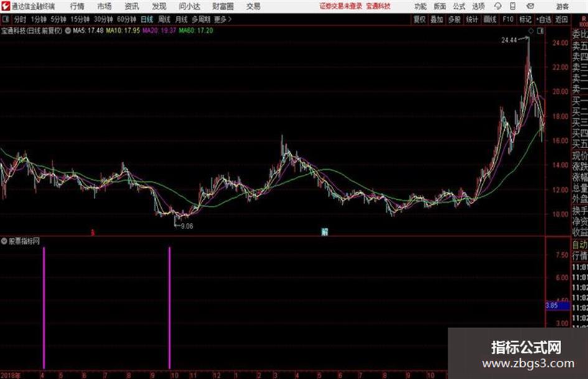Click the 解 marker below the price chart
The image size is (588, 379).
point(324,232)
